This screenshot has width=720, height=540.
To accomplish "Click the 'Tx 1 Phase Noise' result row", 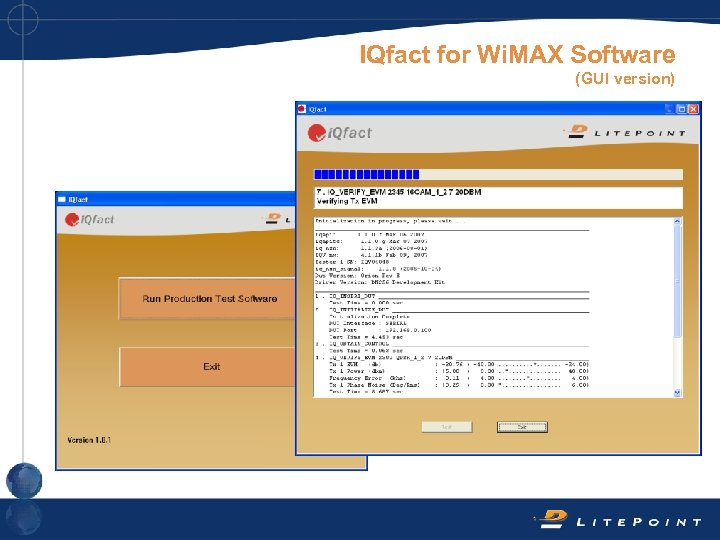I will [x=459, y=385].
